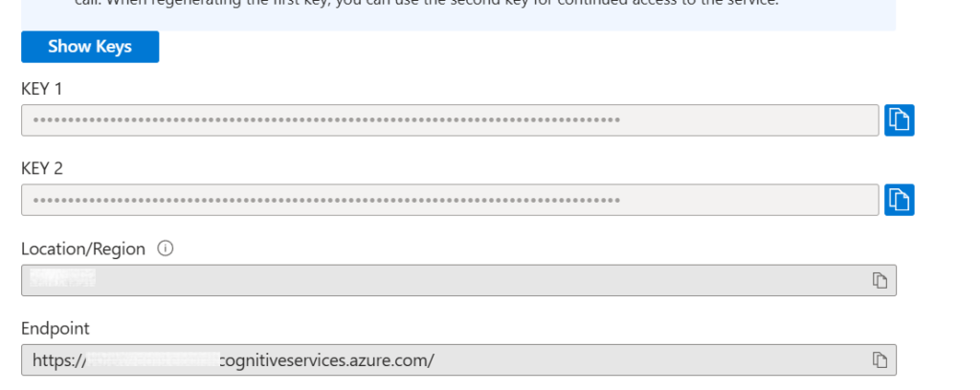The width and height of the screenshot is (980, 390).
Task: Copy the Location/Region value
Action: [x=880, y=280]
